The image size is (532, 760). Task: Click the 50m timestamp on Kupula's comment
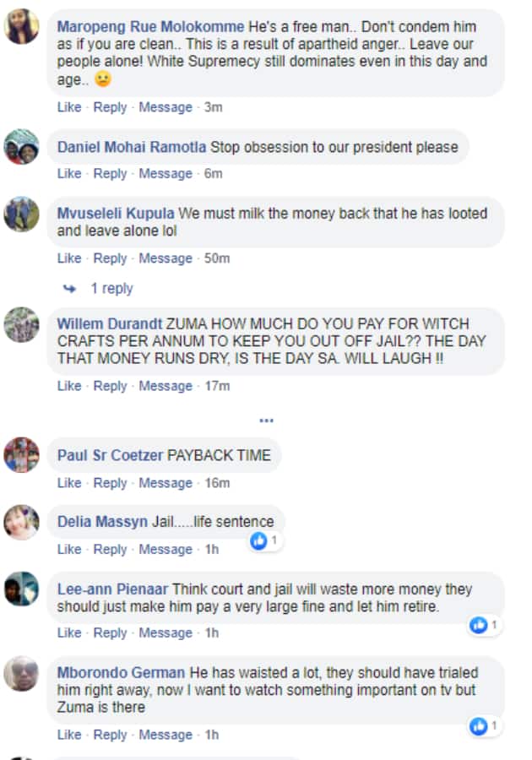click(x=216, y=258)
